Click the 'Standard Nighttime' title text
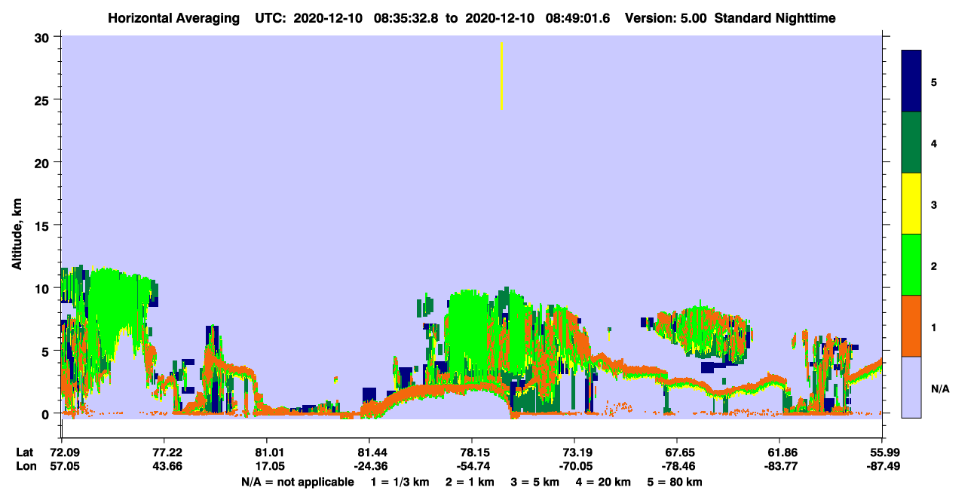 pos(774,18)
